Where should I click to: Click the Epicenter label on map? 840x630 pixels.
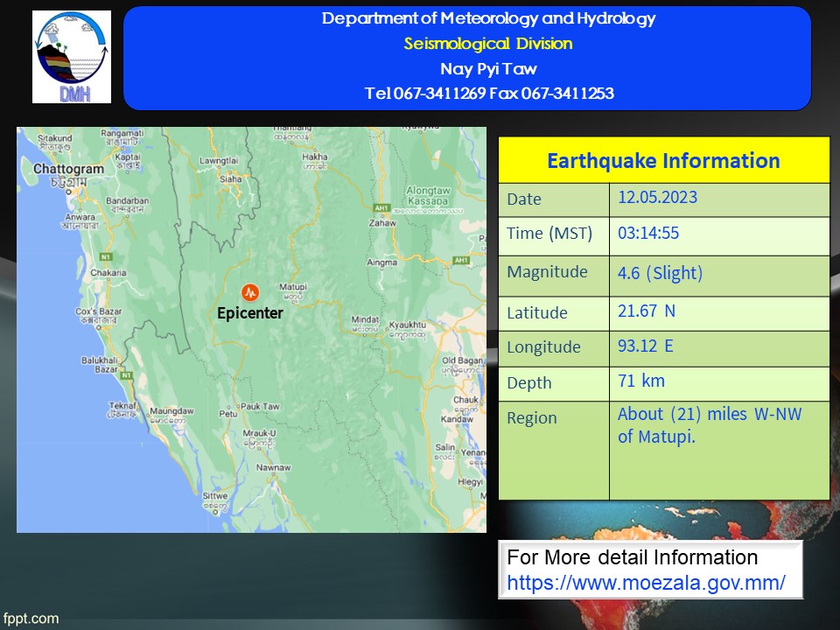[x=250, y=313]
